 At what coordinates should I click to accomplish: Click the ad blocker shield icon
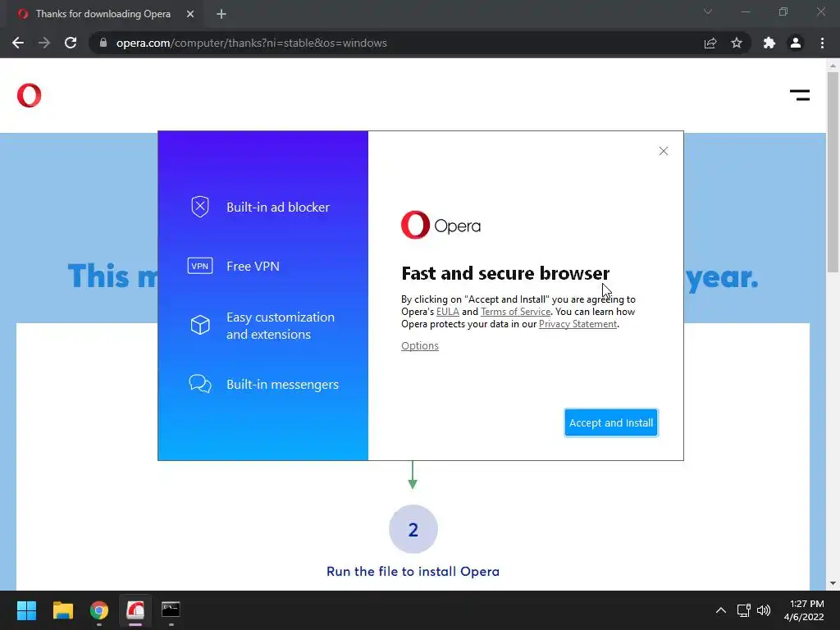(x=200, y=207)
